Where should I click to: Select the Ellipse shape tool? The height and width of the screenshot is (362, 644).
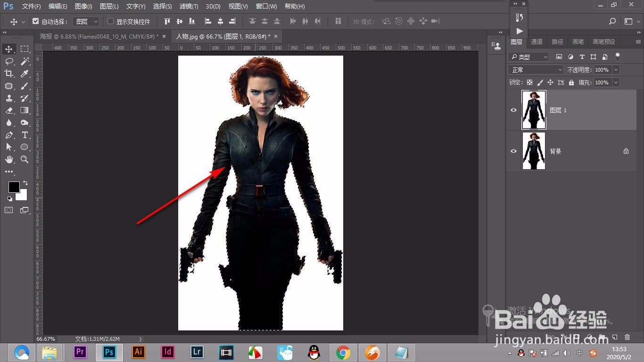click(25, 147)
